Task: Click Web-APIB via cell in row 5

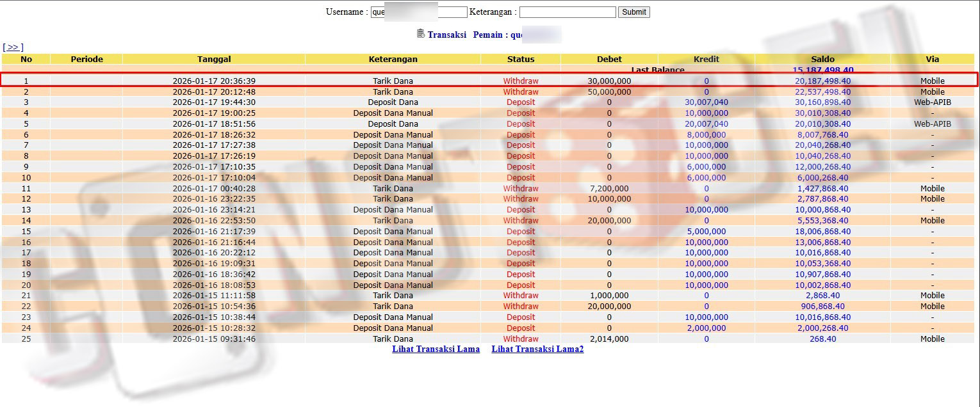Action: coord(932,124)
